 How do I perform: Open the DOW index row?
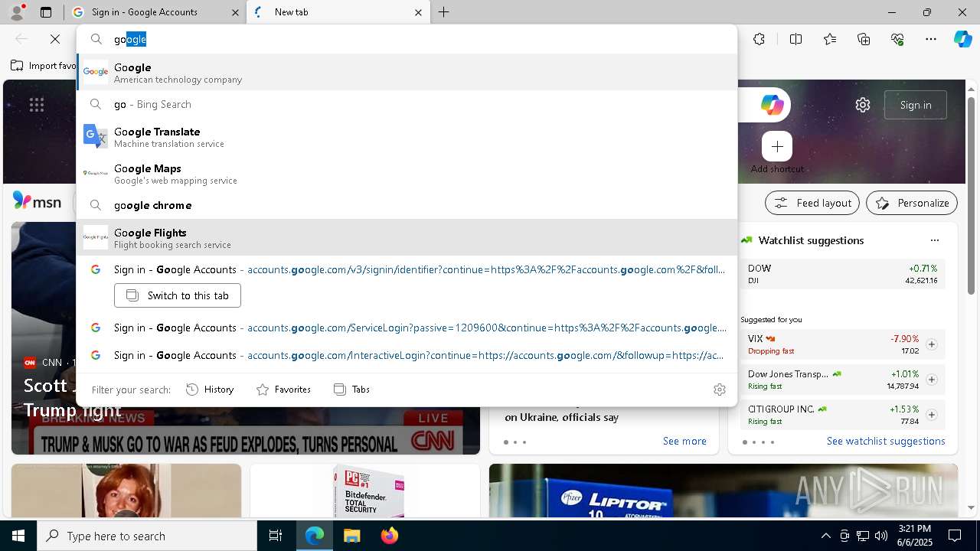tap(842, 274)
